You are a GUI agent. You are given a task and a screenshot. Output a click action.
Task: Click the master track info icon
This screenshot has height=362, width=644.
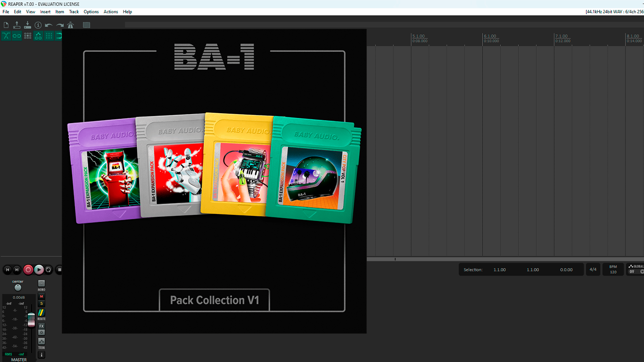pos(41,355)
